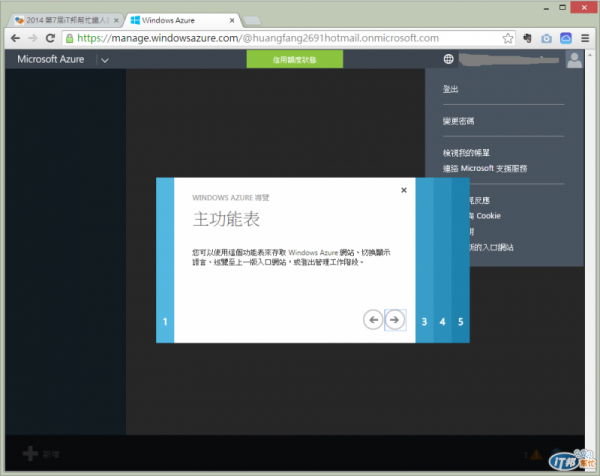Go to previous tour step arrow

click(x=373, y=320)
